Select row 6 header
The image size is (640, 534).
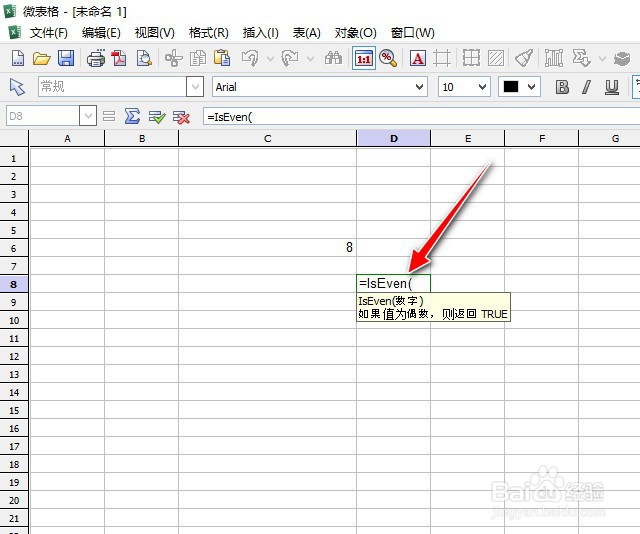14,248
